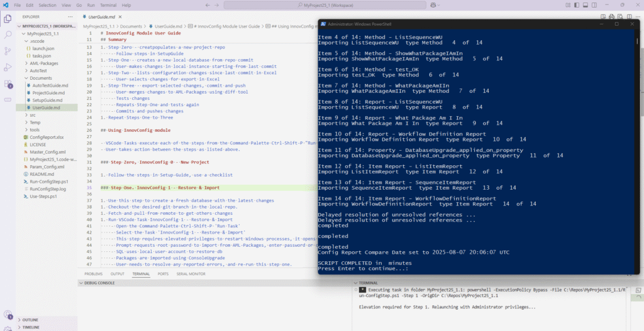Open the Run and Debug view
Screen dimensions: 644x331
pos(9,66)
